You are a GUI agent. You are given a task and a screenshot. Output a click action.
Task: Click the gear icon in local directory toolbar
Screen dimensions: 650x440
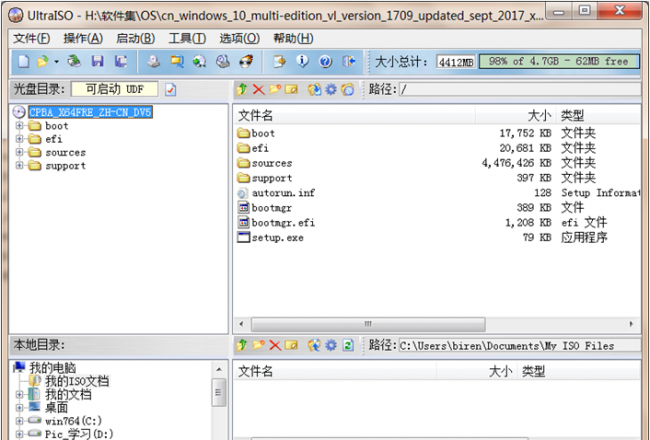point(331,345)
